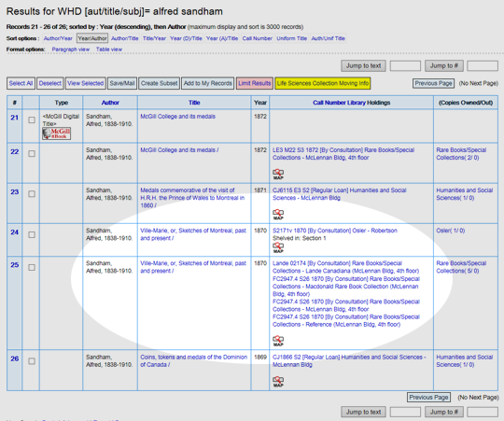Tick the checkbox for record 23
The height and width of the screenshot is (421, 504).
click(32, 194)
